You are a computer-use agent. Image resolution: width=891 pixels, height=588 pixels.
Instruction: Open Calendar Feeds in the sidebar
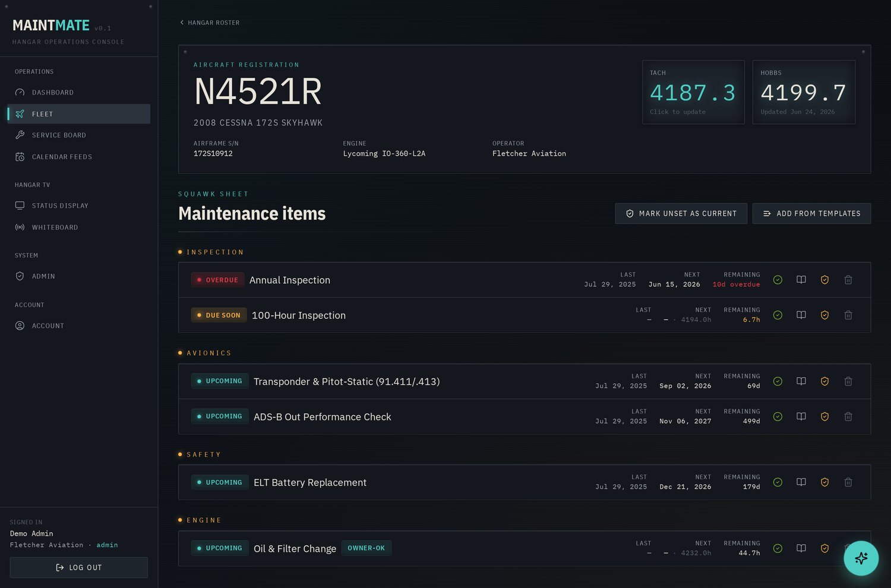tap(78, 157)
